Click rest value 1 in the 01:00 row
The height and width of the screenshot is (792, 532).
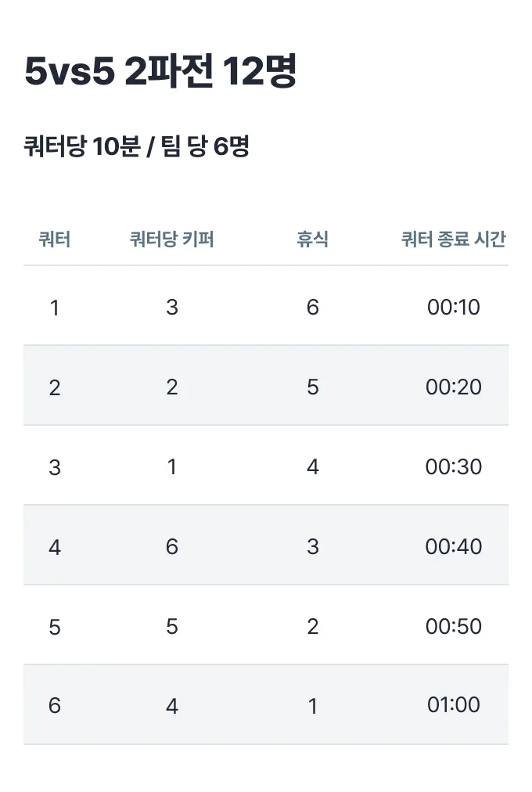pyautogui.click(x=312, y=706)
